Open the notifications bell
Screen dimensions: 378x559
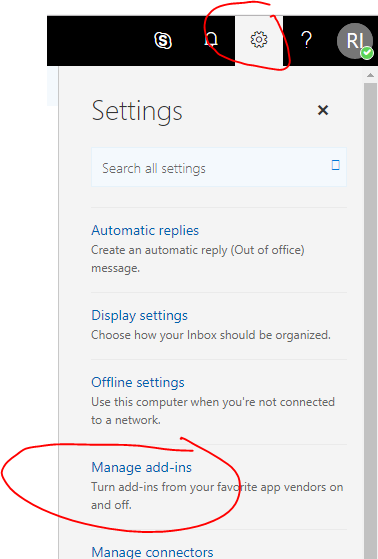(211, 40)
